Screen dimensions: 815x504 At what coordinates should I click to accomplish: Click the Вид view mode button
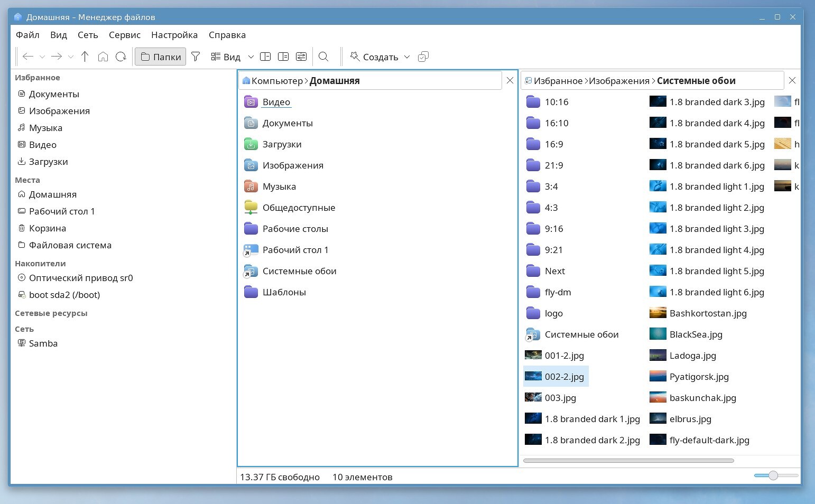click(x=226, y=57)
